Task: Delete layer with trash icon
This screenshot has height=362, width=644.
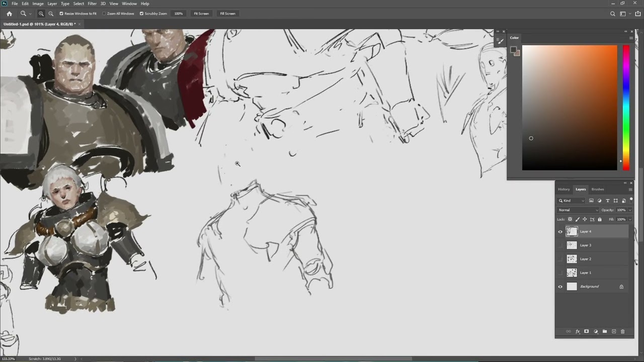Action: click(622, 331)
